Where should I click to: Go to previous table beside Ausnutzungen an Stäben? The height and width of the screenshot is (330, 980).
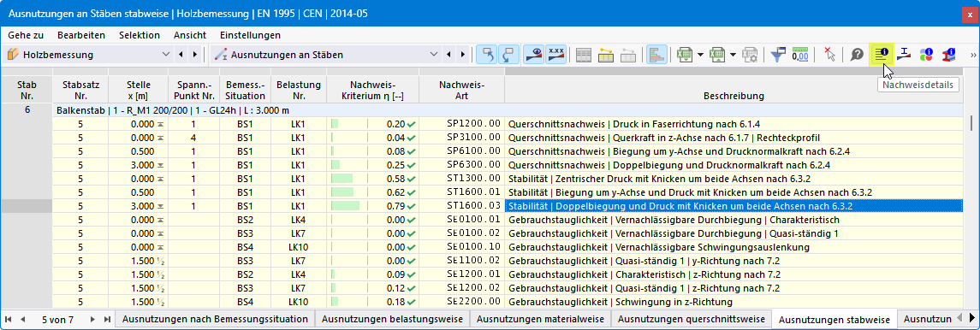pyautogui.click(x=448, y=55)
